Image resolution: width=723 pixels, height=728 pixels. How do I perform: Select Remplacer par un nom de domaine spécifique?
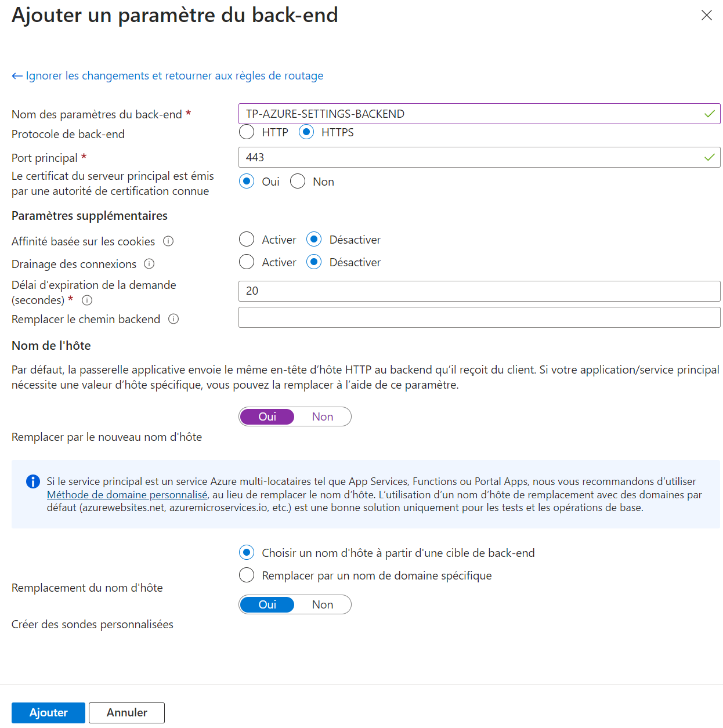tap(247, 575)
